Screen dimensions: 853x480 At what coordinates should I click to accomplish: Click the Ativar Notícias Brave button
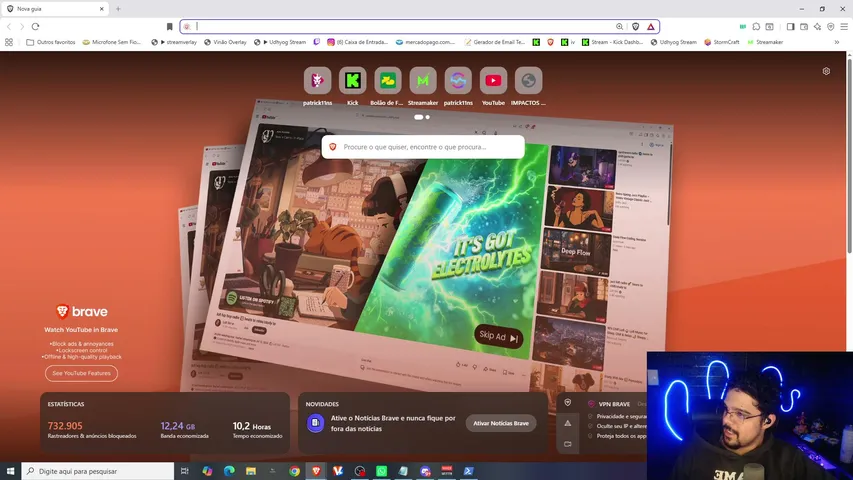coord(500,423)
